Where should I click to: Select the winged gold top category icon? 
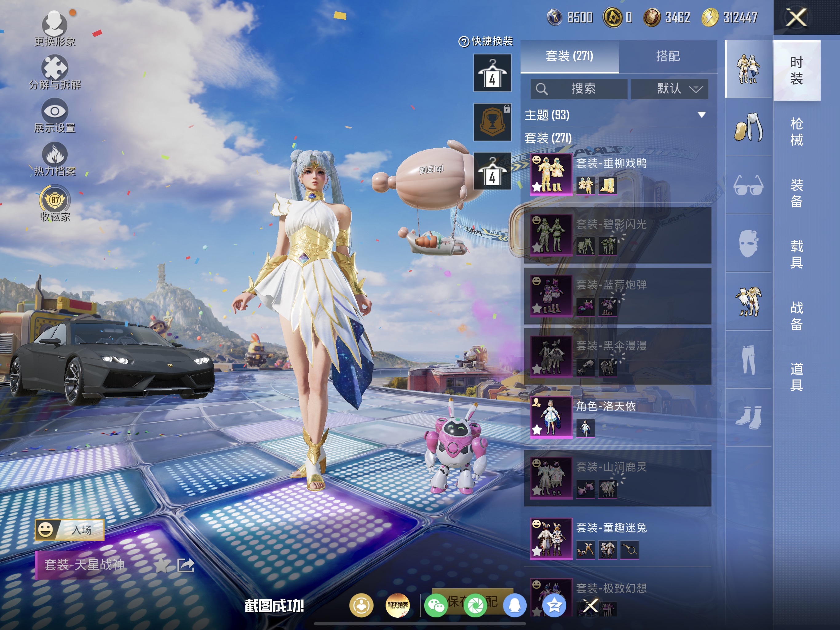748,302
